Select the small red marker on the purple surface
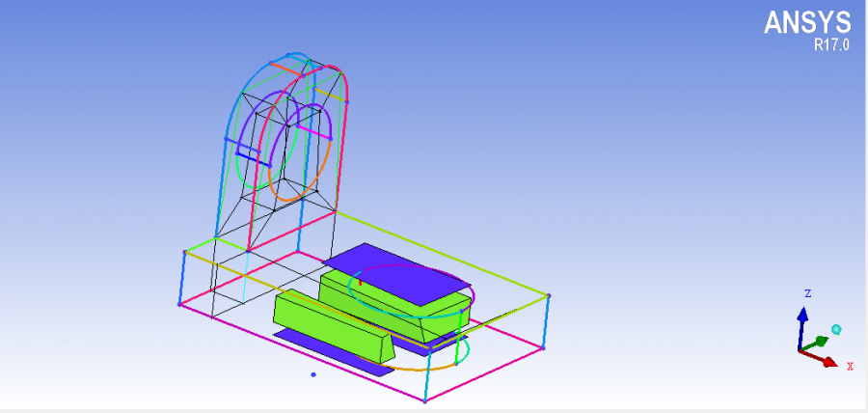The image size is (868, 413). pos(360,283)
